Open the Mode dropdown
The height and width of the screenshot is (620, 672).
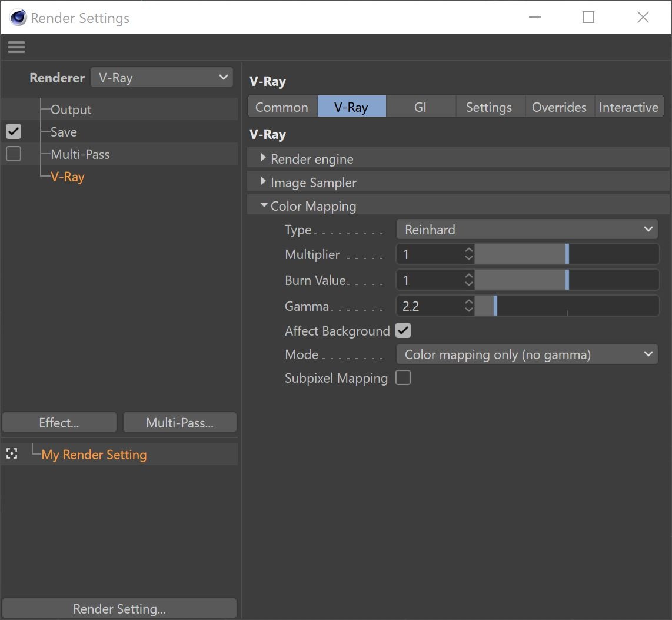click(x=527, y=354)
